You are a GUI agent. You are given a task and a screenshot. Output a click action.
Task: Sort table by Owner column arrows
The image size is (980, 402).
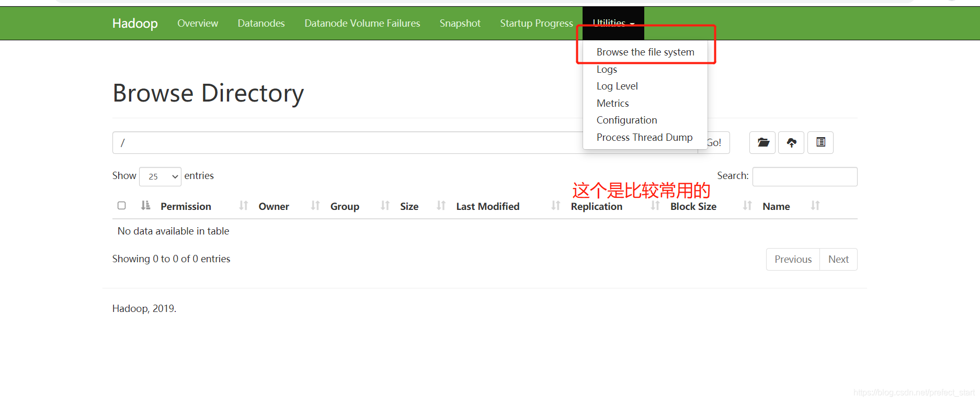315,206
